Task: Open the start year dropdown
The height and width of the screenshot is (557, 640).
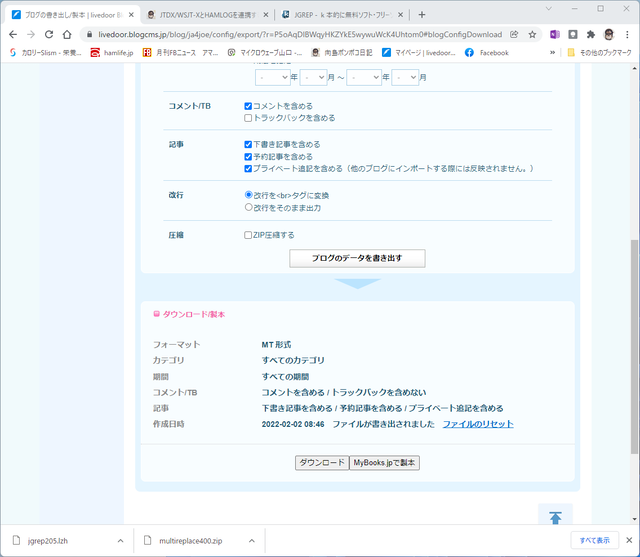Action: pyautogui.click(x=273, y=77)
